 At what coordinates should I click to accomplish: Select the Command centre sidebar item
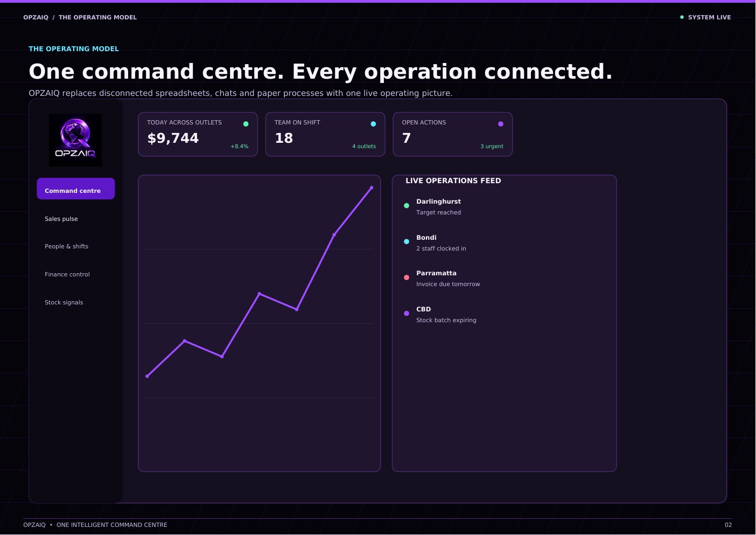tap(76, 189)
